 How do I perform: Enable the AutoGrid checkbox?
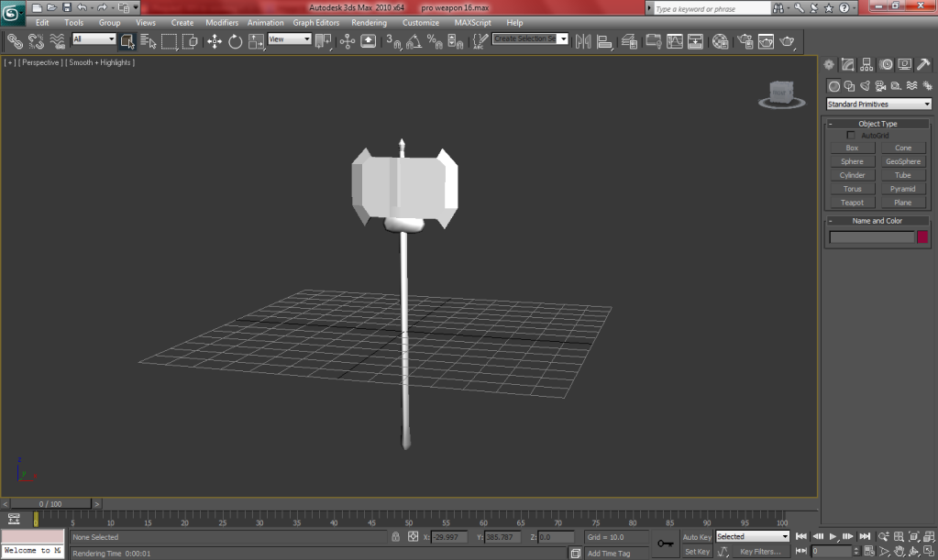point(851,136)
